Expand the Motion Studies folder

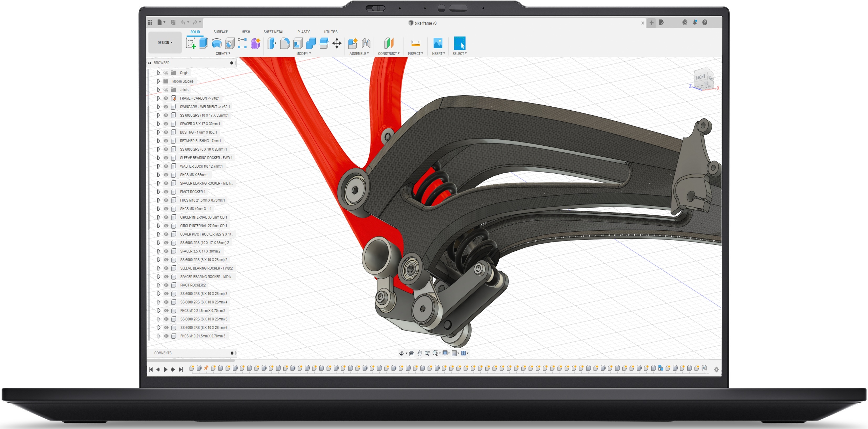point(158,81)
